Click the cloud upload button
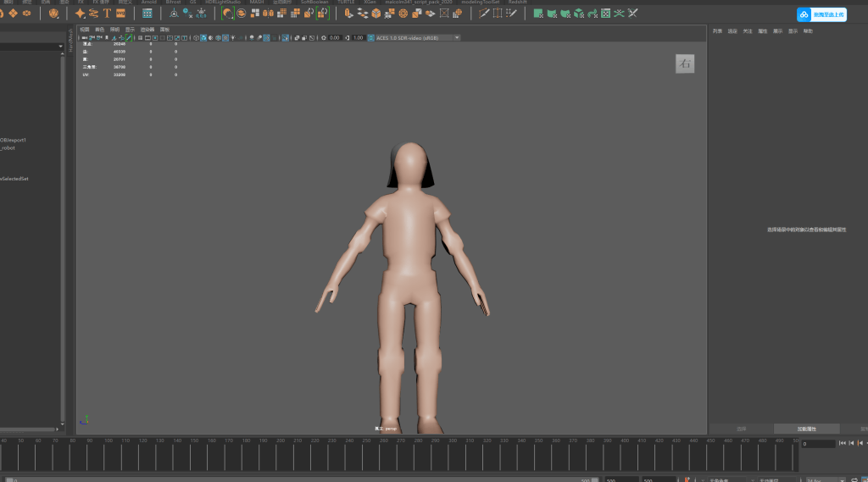 click(x=821, y=14)
